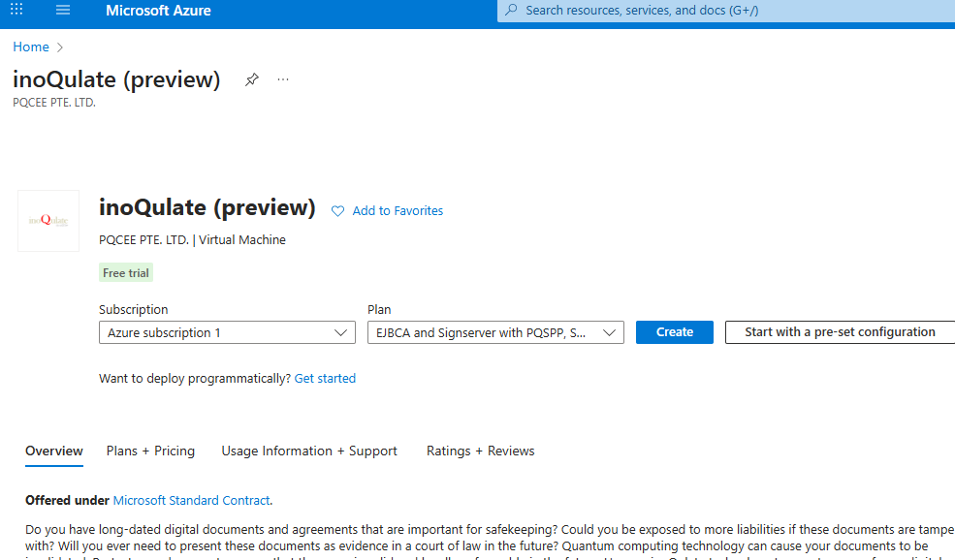
Task: Pin inoQulate to dashboard
Action: point(251,79)
